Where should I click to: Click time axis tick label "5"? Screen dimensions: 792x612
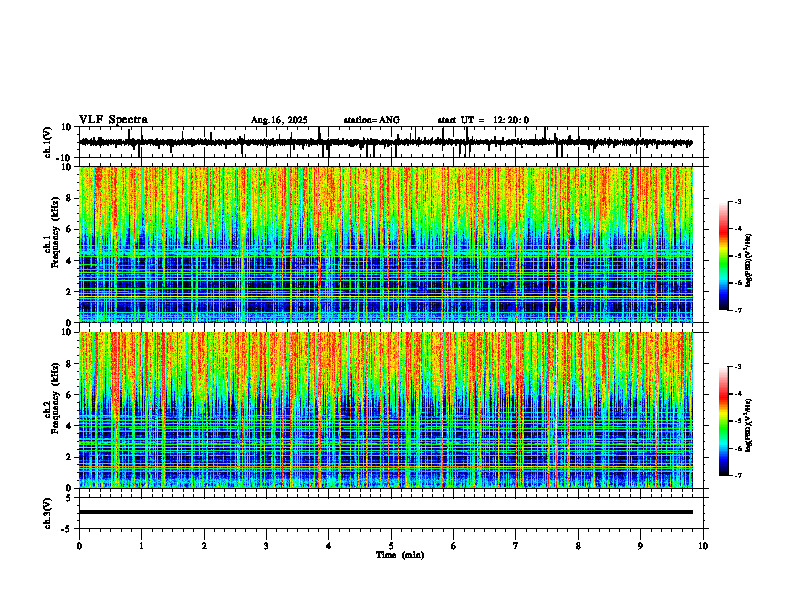click(x=391, y=546)
